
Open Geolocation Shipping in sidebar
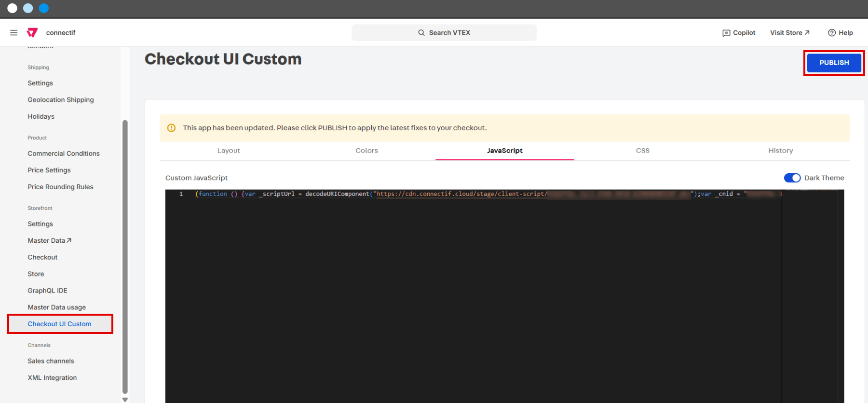click(61, 100)
